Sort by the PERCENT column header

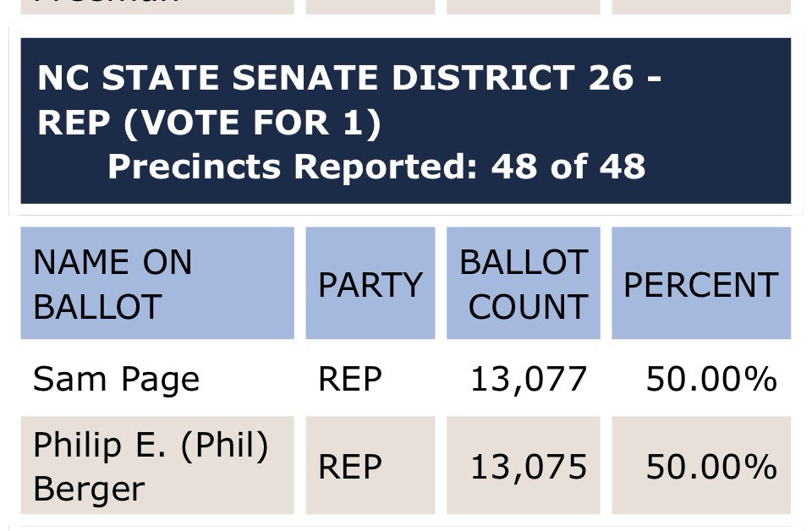pyautogui.click(x=700, y=285)
